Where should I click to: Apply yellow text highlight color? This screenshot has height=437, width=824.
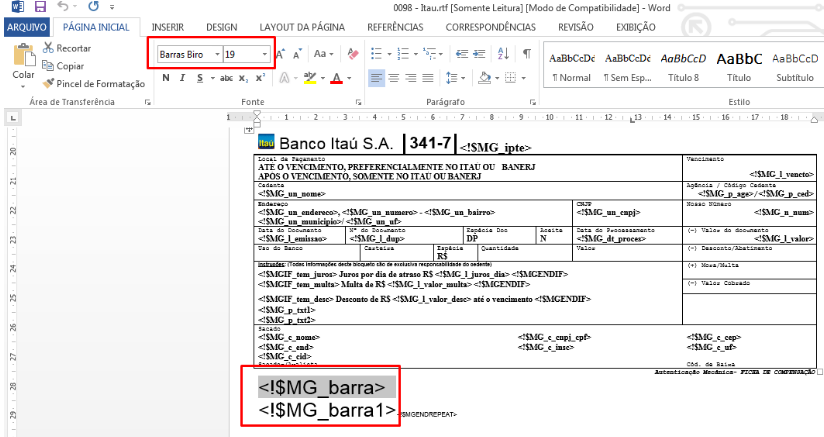tap(310, 78)
